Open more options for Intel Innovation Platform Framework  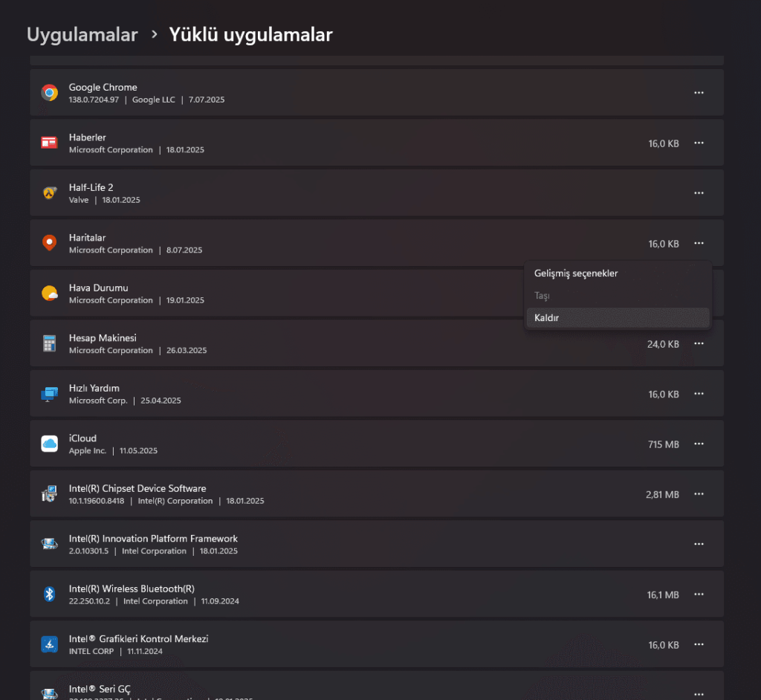pyautogui.click(x=699, y=544)
